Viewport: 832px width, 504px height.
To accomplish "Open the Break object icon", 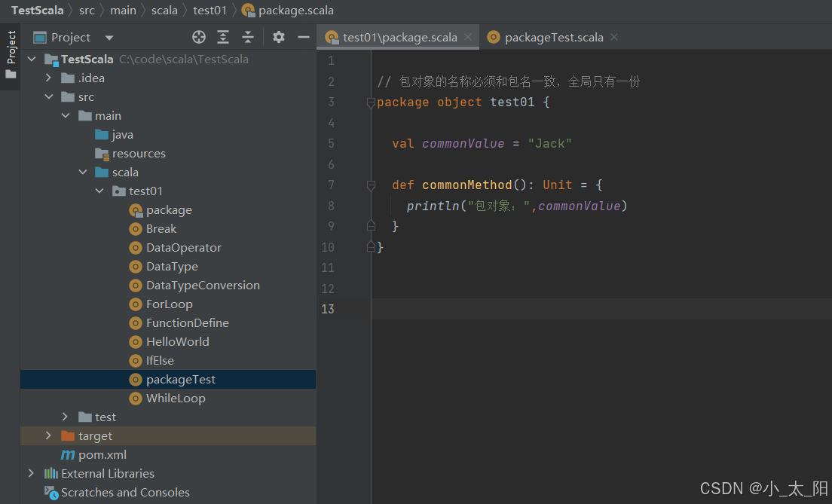I will coord(136,229).
